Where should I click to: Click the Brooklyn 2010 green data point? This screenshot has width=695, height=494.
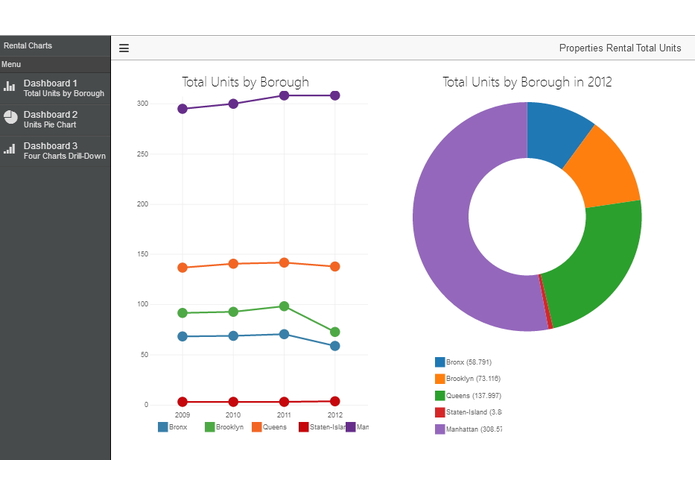(233, 312)
